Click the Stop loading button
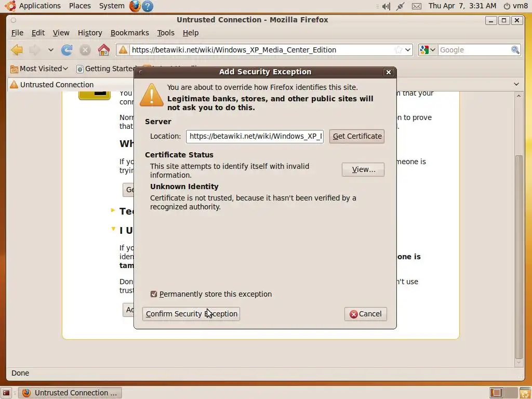The height and width of the screenshot is (399, 532). pyautogui.click(x=85, y=50)
